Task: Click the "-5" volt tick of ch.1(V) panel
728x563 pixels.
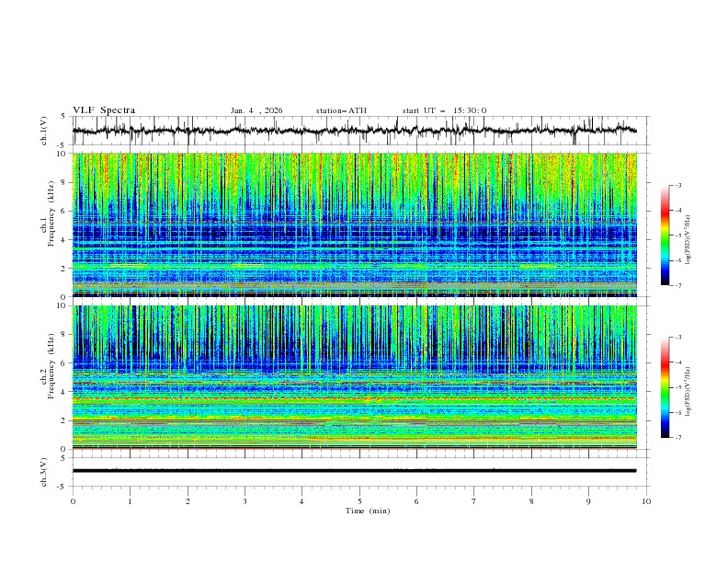Action: click(x=63, y=145)
